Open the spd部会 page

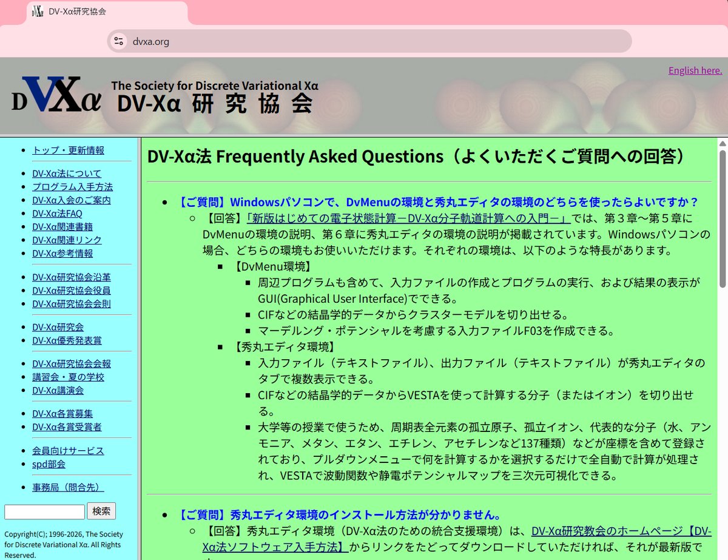(49, 464)
